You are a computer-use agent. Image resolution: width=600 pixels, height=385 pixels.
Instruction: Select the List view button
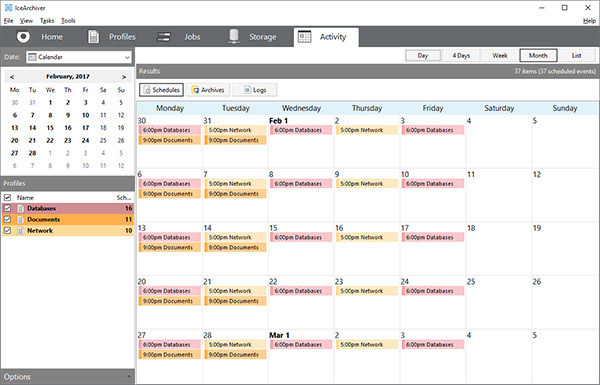(x=577, y=55)
